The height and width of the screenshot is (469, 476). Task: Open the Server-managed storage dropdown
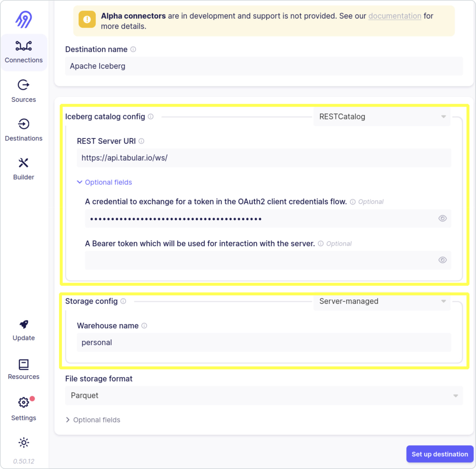[x=382, y=301]
